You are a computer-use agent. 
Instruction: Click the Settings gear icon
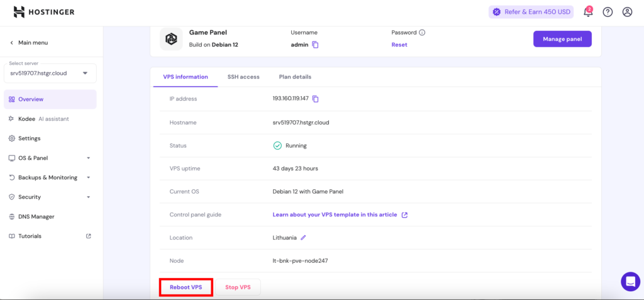[x=11, y=138]
